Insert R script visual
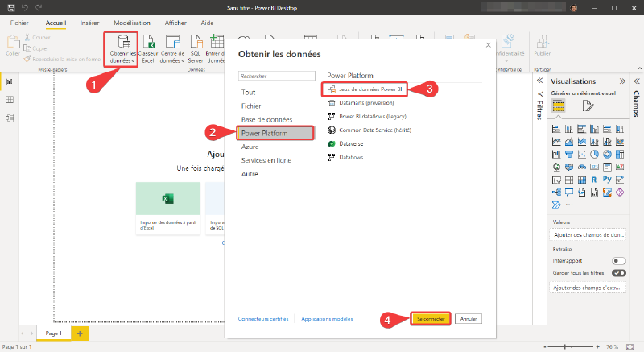The width and height of the screenshot is (644, 352). pos(594,180)
